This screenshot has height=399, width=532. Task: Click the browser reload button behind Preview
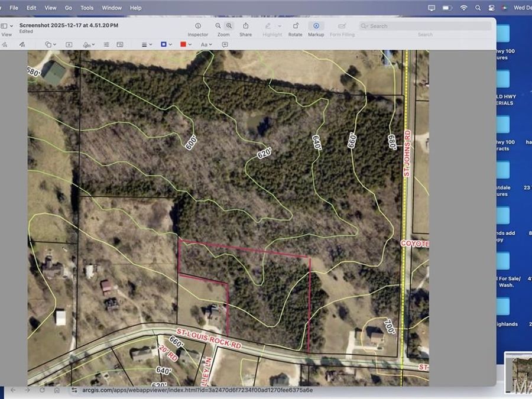click(x=42, y=390)
